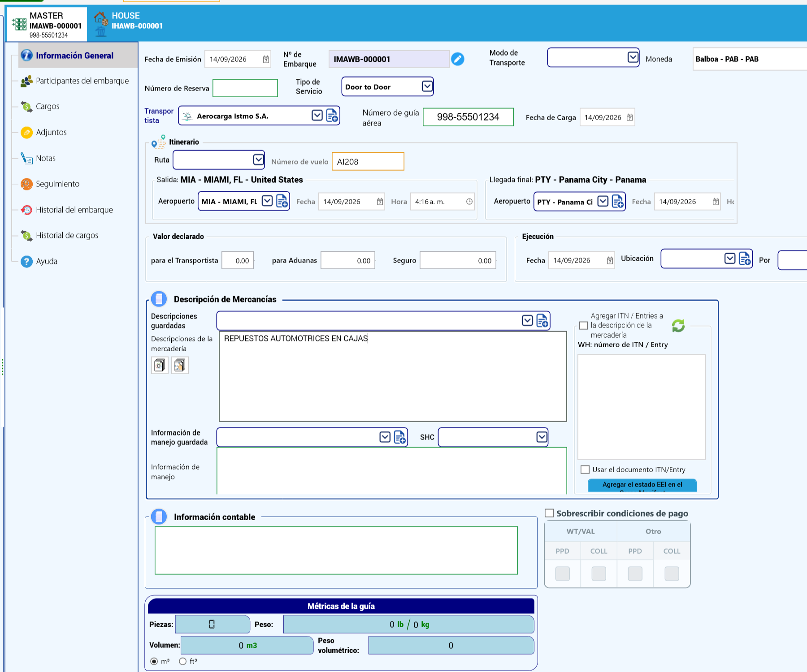Select the ft³ volume unit radio

(x=182, y=661)
